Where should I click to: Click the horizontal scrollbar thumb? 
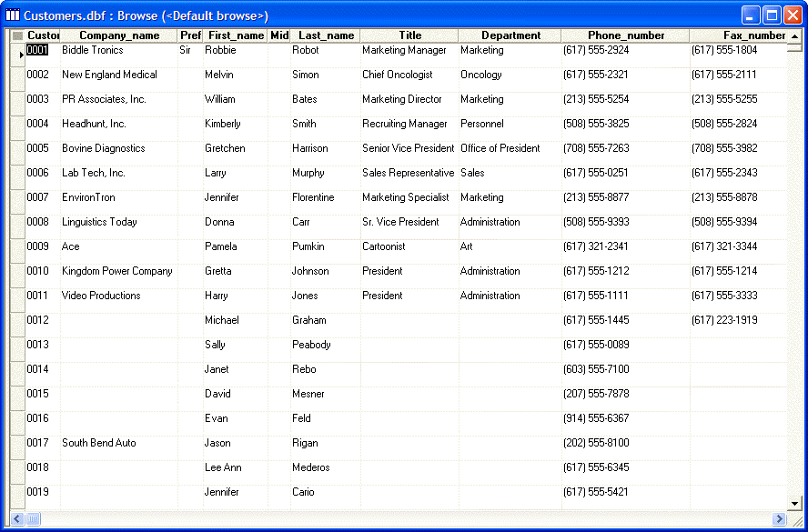33,518
